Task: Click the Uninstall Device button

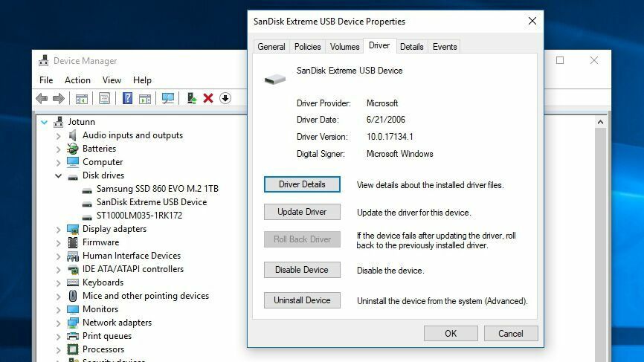Action: click(x=302, y=300)
